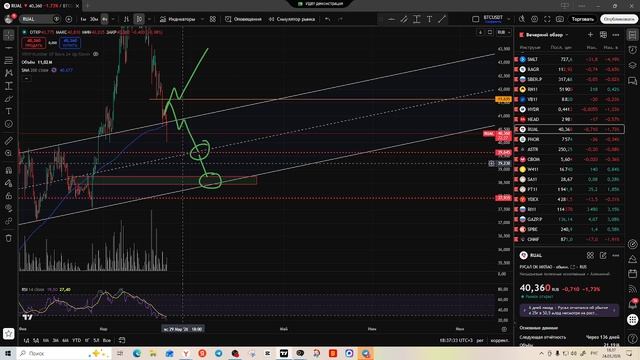Select the crosshair cursor tool
The width and height of the screenshot is (640, 360).
(x=9, y=35)
